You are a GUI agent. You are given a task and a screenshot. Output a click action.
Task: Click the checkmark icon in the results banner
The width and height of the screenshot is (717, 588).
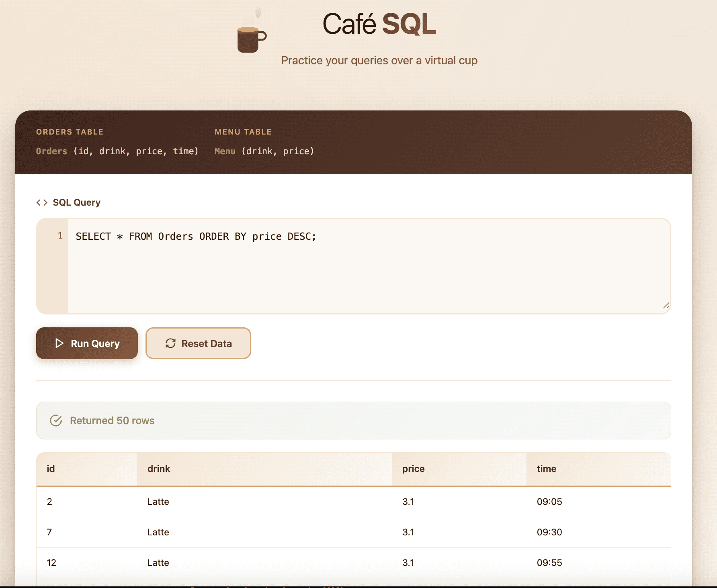click(55, 421)
